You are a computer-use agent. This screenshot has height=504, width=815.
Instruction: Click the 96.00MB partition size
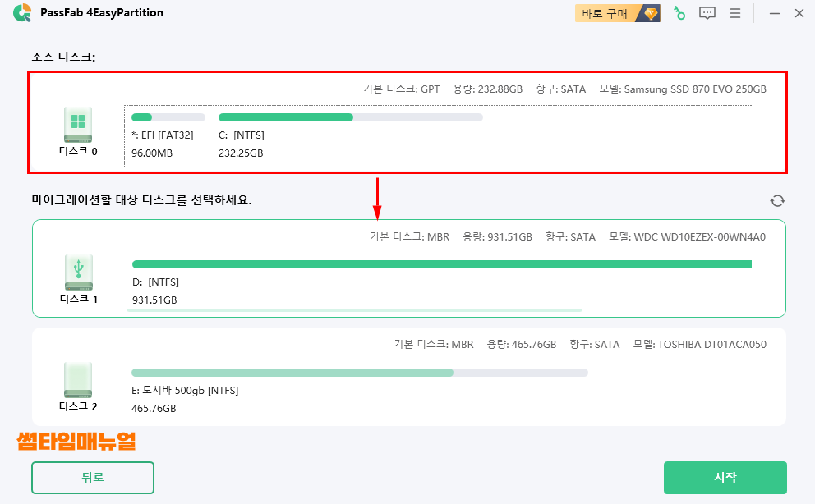[x=152, y=153]
